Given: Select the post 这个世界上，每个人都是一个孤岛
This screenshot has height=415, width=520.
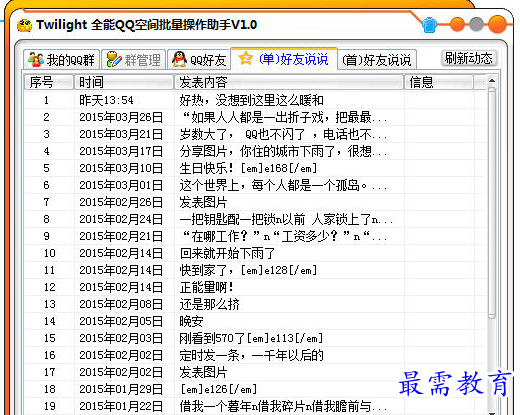Looking at the screenshot, I should point(283,185).
